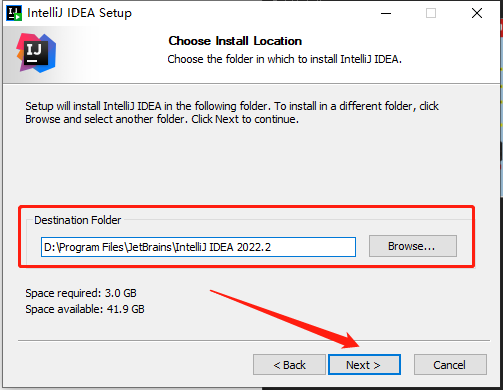Click the Space available 41.9 GB text
Image resolution: width=503 pixels, height=390 pixels.
pyautogui.click(x=85, y=309)
